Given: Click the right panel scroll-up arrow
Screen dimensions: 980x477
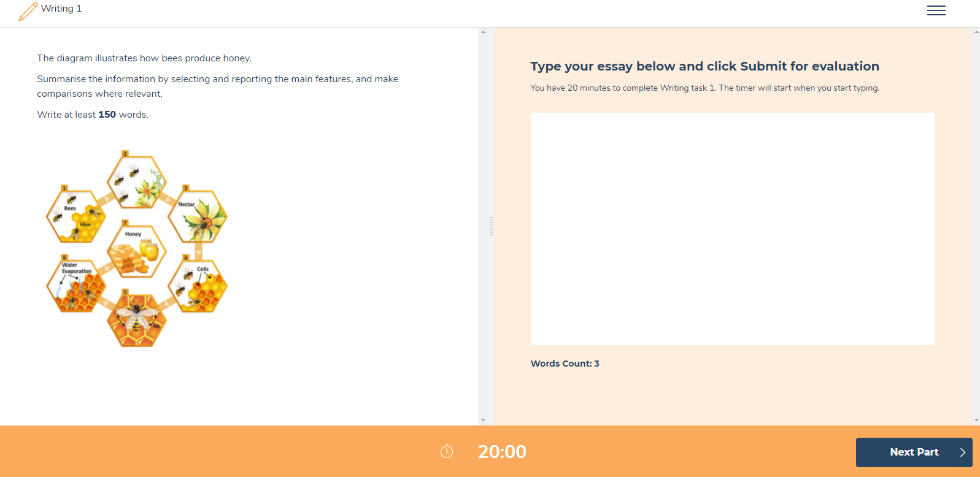Looking at the screenshot, I should tap(976, 32).
